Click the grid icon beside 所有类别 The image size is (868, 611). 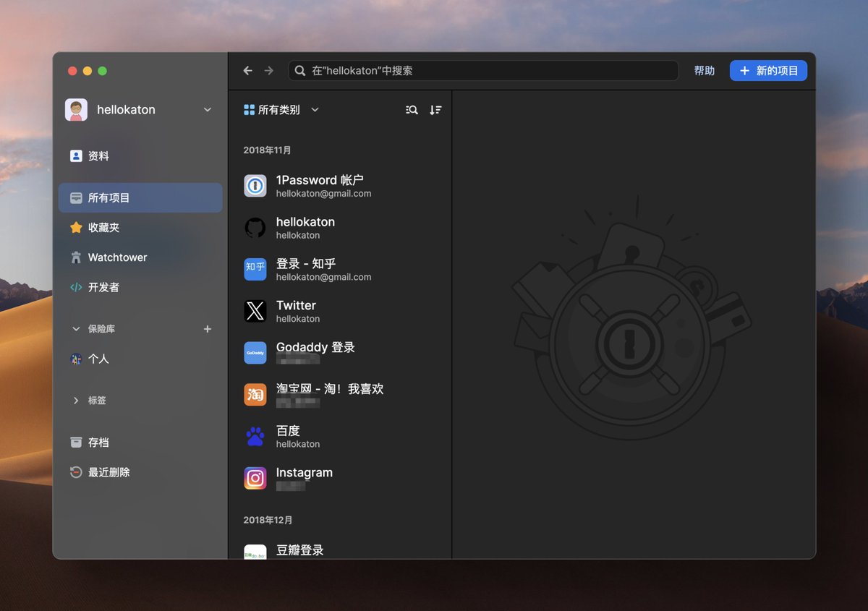(x=249, y=110)
